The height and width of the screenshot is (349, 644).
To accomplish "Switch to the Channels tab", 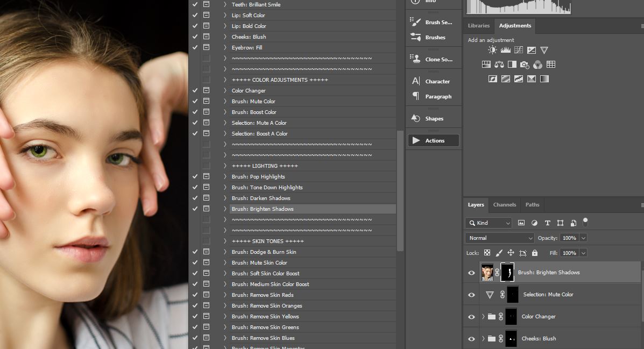I will pos(504,204).
